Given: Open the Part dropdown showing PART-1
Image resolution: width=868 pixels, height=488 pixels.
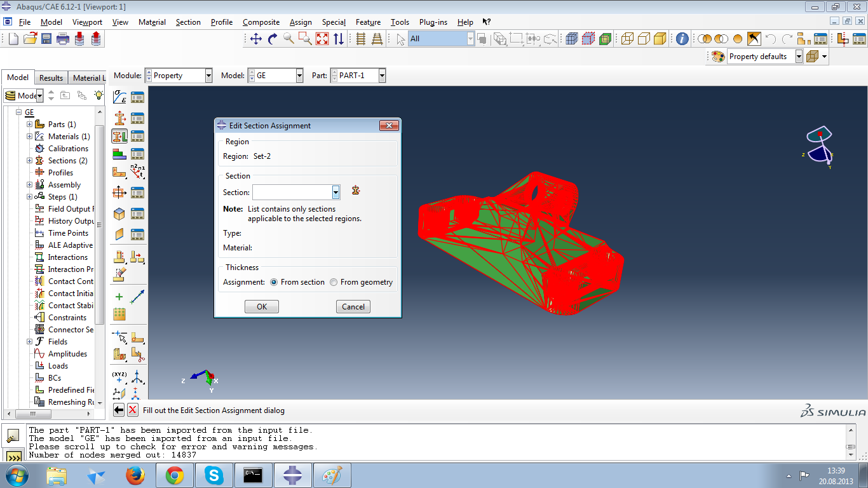Looking at the screenshot, I should tap(382, 76).
